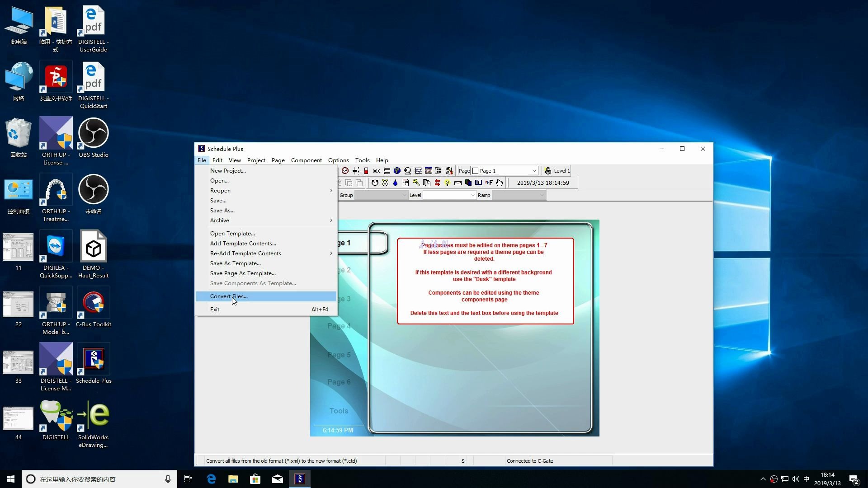This screenshot has width=868, height=488.
Task: Click the calendar grid toolbar icon
Action: click(429, 171)
